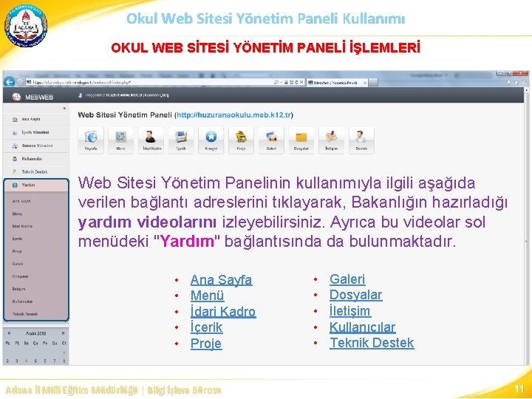The image size is (532, 399).
Task: Open the large Dosyalar help video link
Action: [x=356, y=295]
